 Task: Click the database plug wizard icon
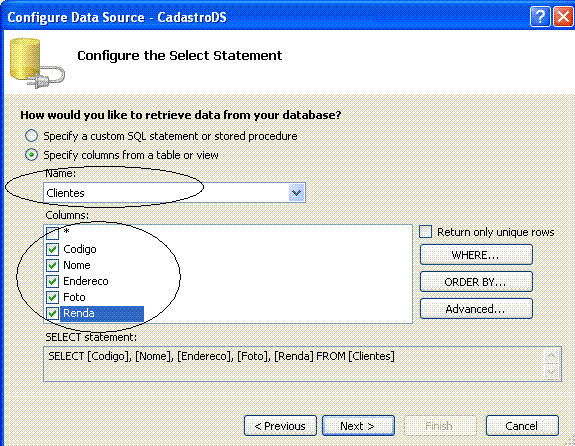(37, 63)
